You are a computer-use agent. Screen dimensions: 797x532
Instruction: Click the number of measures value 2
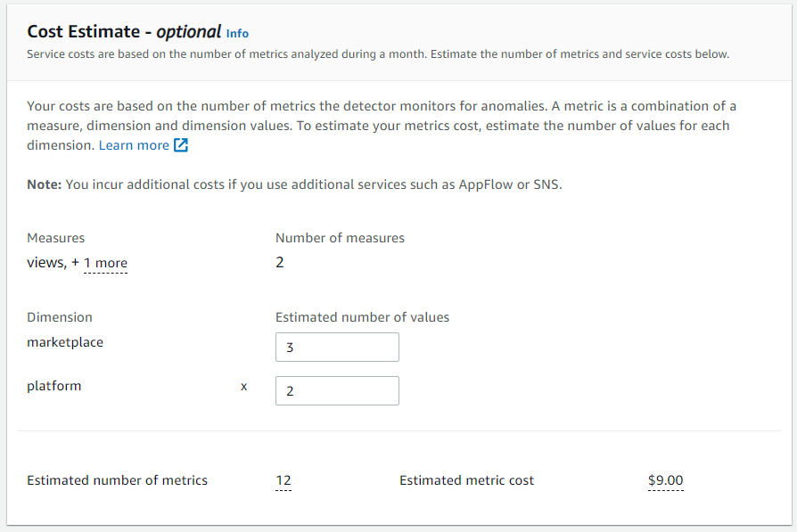click(280, 262)
